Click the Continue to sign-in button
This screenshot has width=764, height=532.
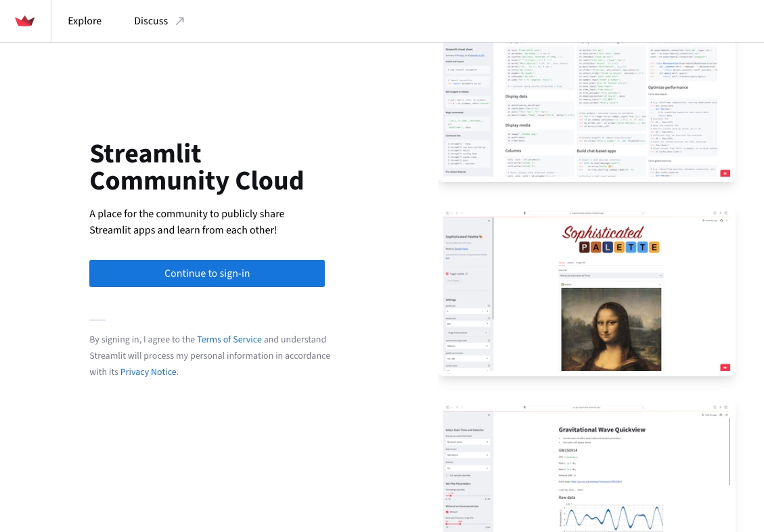point(207,273)
